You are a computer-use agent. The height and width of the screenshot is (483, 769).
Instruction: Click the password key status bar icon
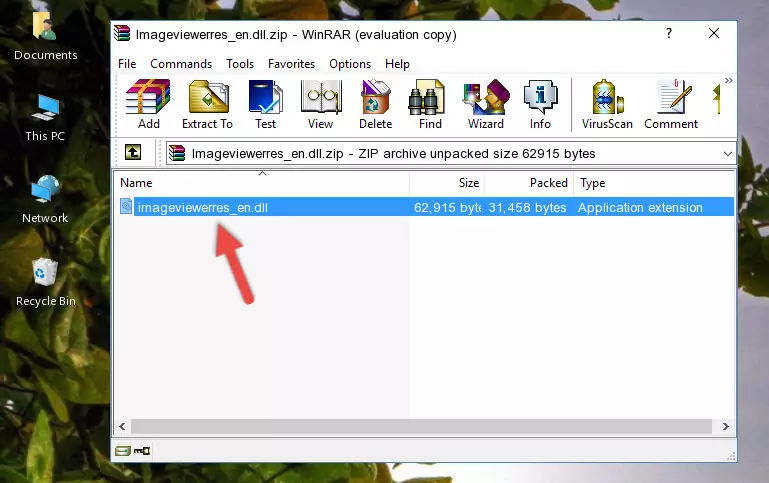point(142,451)
